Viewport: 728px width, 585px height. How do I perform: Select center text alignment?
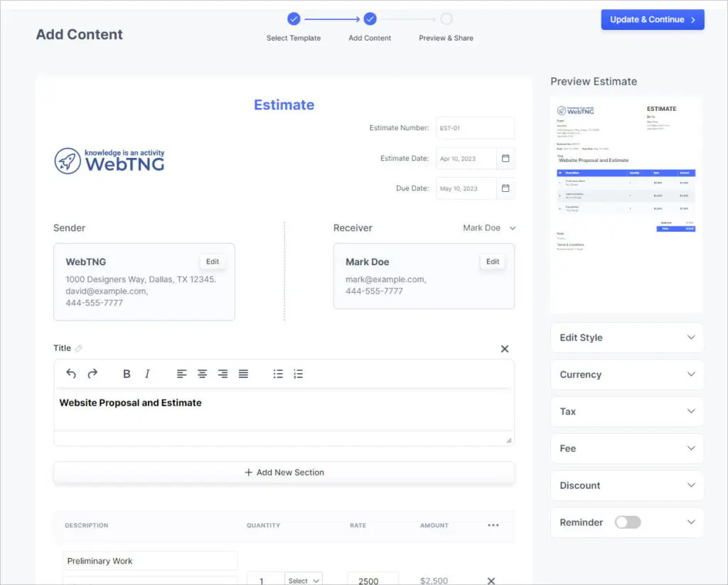202,373
